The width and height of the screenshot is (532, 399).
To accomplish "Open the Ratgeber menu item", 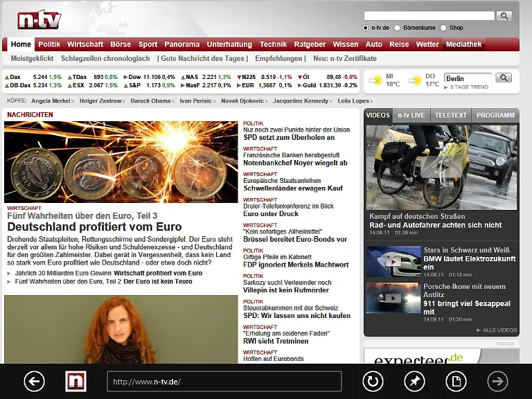I will (x=310, y=44).
